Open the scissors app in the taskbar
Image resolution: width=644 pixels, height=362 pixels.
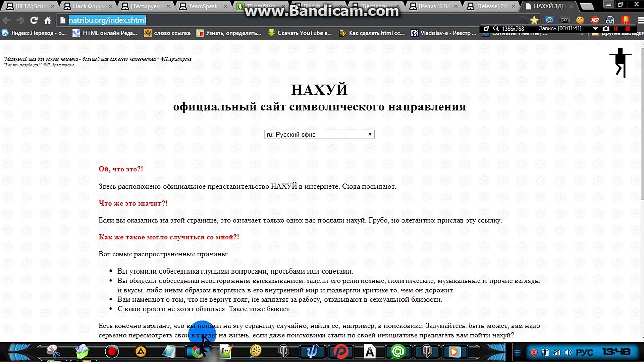coord(54,351)
